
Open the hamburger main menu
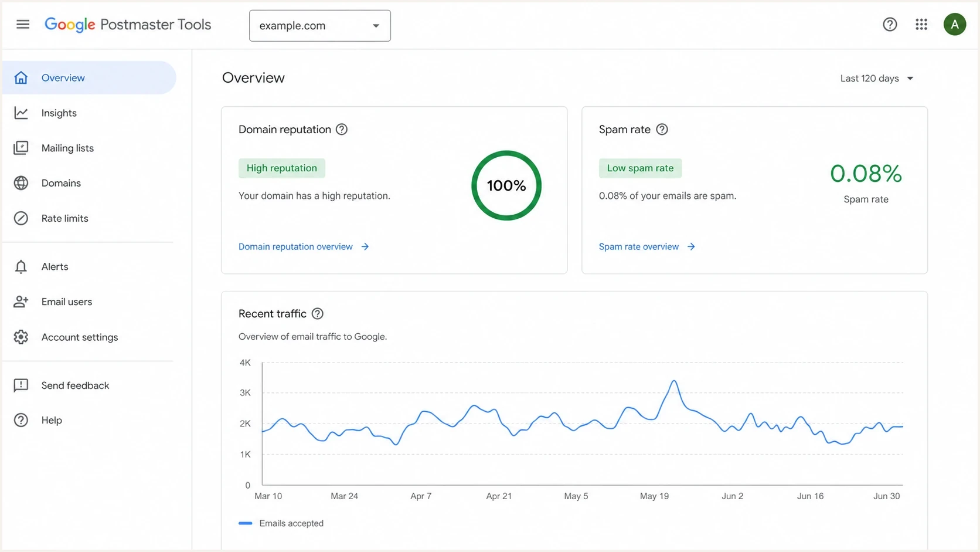(x=23, y=25)
